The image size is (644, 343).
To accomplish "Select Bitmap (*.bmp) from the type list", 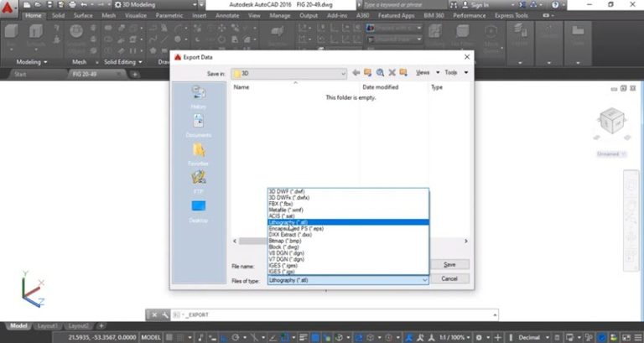I will 288,241.
